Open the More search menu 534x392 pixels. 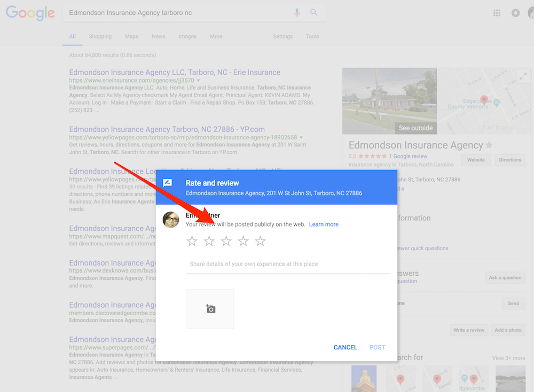(216, 36)
